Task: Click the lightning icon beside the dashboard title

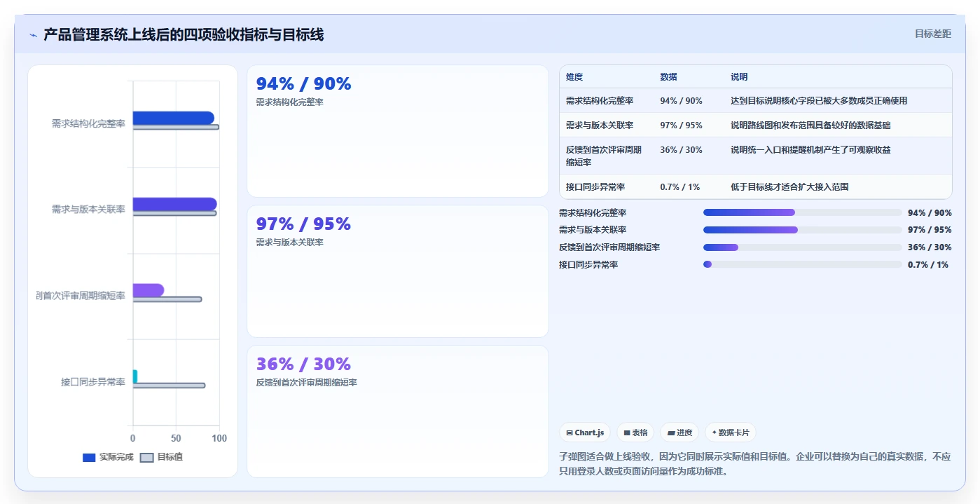Action: click(33, 35)
